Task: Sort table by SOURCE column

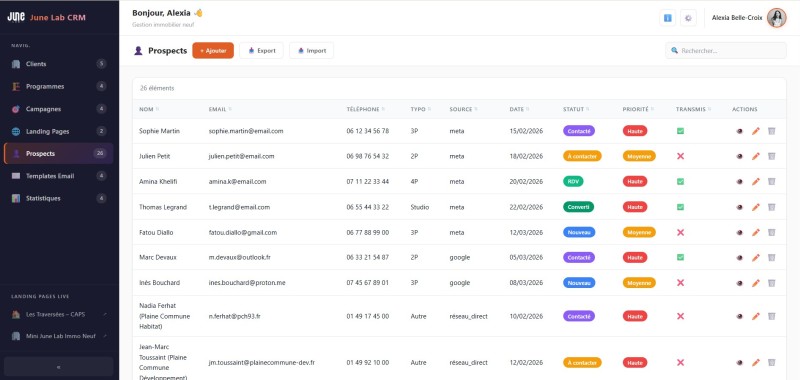Action: pyautogui.click(x=463, y=109)
